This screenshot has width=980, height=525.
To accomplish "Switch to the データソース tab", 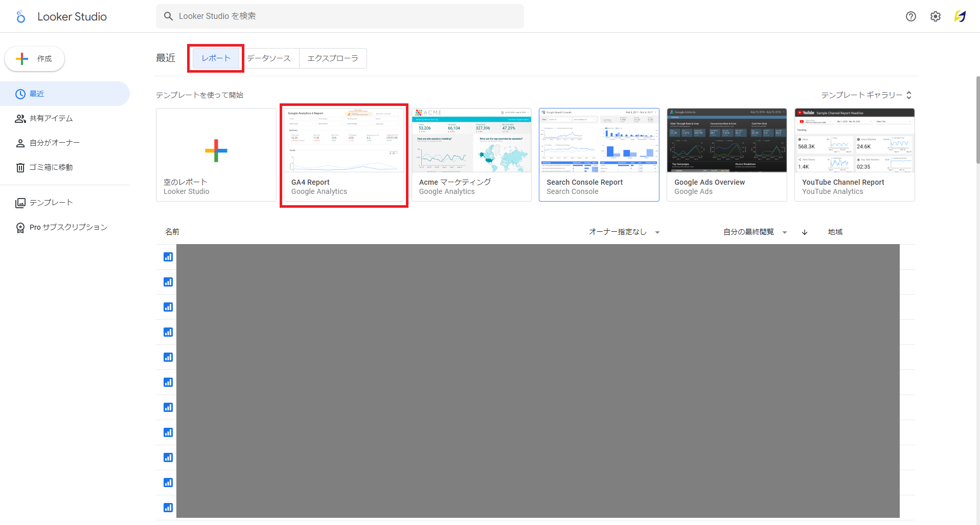I will click(x=269, y=58).
